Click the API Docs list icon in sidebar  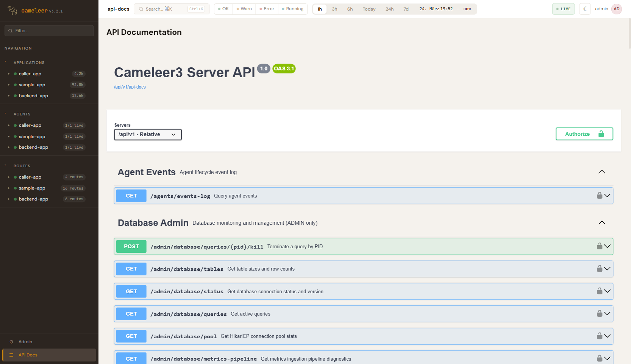(x=11, y=355)
